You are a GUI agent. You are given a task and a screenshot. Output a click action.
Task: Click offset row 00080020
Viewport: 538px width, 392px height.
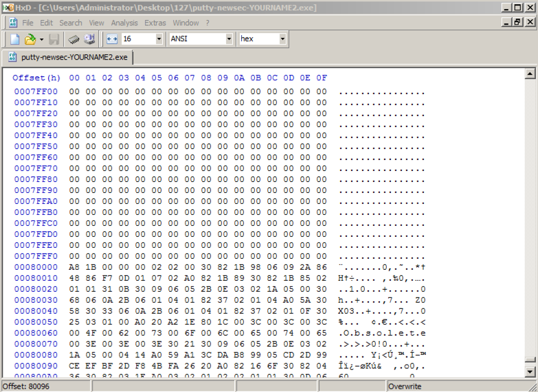coord(36,289)
